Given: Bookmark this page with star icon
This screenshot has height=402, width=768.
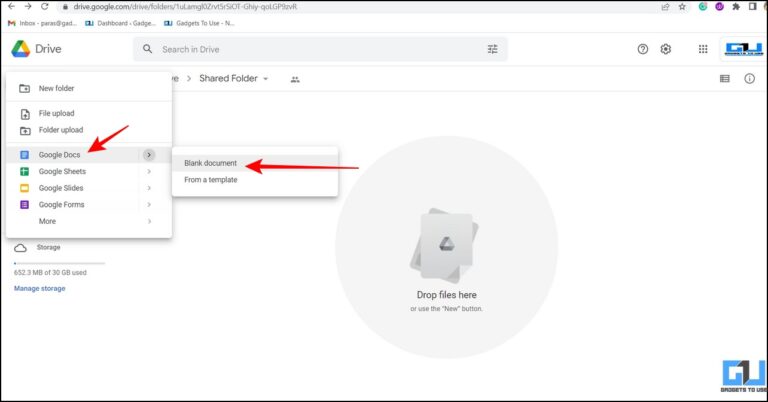Looking at the screenshot, I should click(682, 7).
